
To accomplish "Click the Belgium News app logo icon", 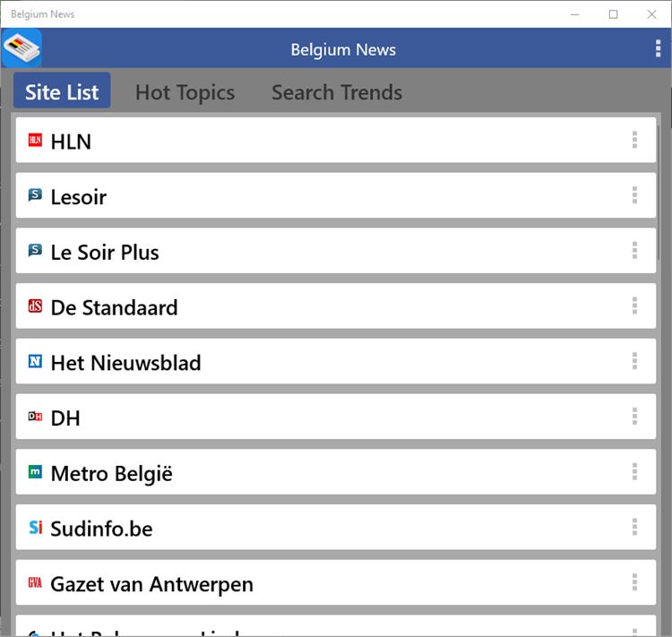I will 22,48.
